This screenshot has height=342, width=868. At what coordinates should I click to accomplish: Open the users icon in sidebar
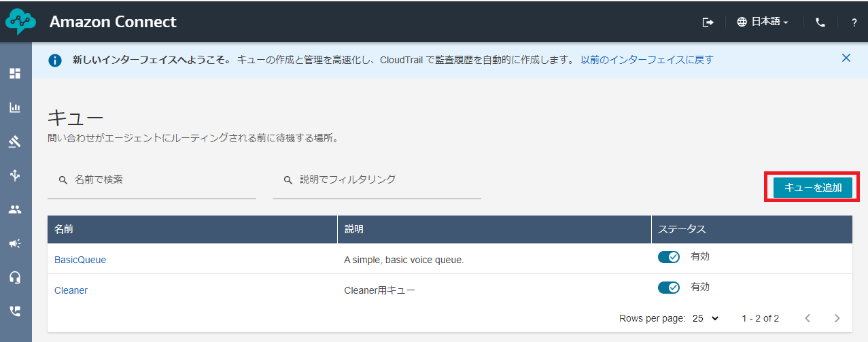pos(15,209)
